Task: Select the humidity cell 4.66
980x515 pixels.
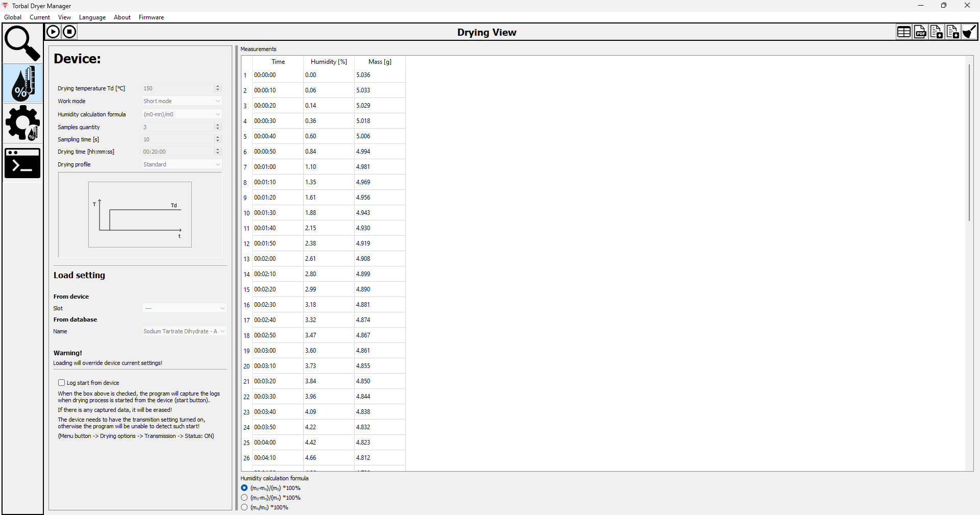Action: [x=329, y=458]
